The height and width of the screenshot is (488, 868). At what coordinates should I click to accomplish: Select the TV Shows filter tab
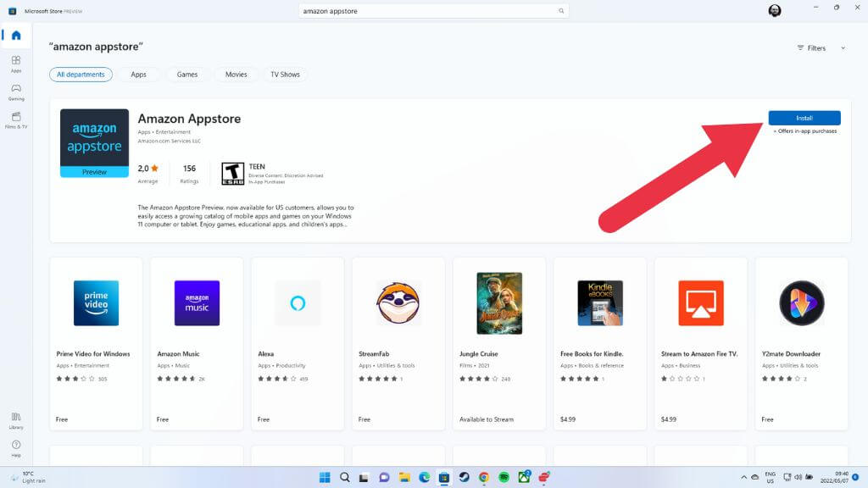[x=285, y=75]
